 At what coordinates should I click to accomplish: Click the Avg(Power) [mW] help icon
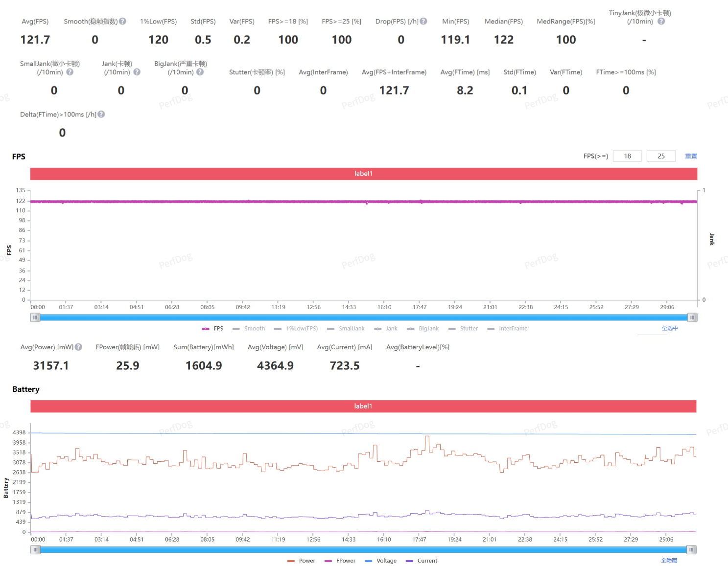tap(79, 347)
